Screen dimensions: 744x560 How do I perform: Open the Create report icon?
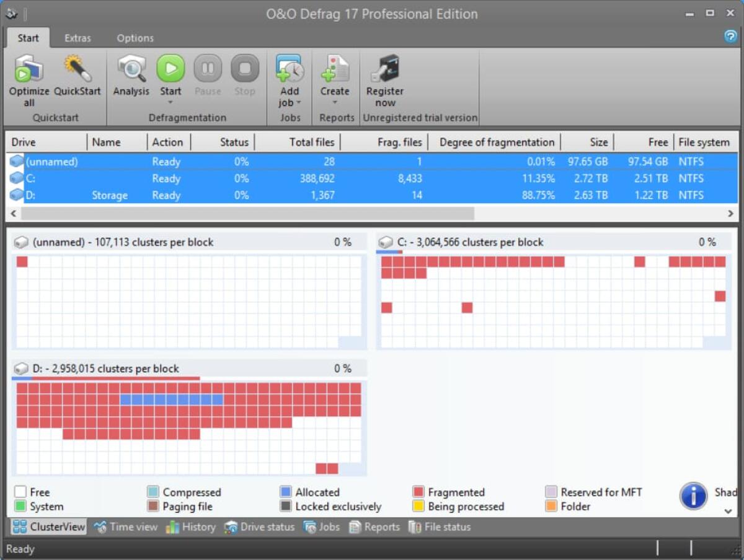pyautogui.click(x=335, y=68)
